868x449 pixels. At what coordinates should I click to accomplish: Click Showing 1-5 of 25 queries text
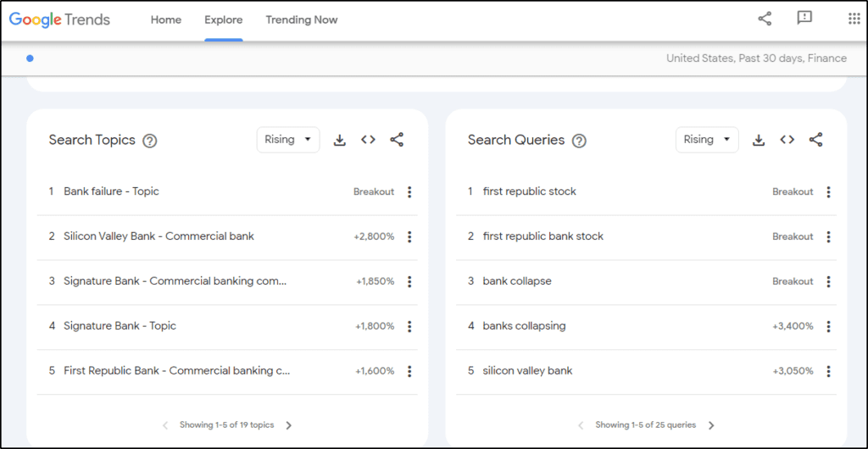(645, 425)
